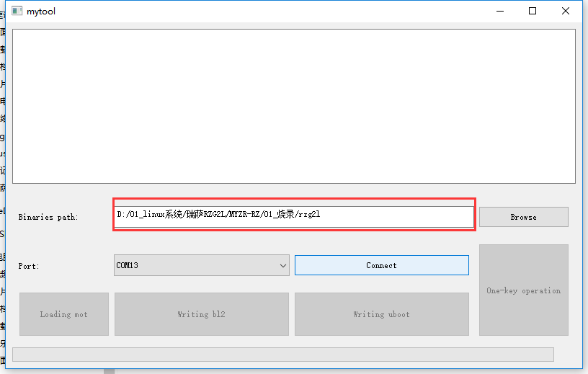Viewport: 588px width, 374px height.
Task: Click the progress bar at window bottom
Action: pos(282,355)
